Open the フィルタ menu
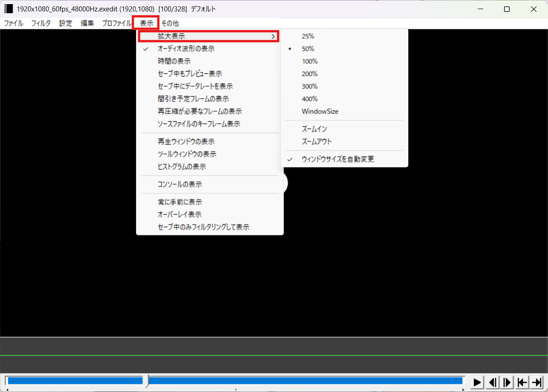Image resolution: width=548 pixels, height=392 pixels. click(41, 23)
